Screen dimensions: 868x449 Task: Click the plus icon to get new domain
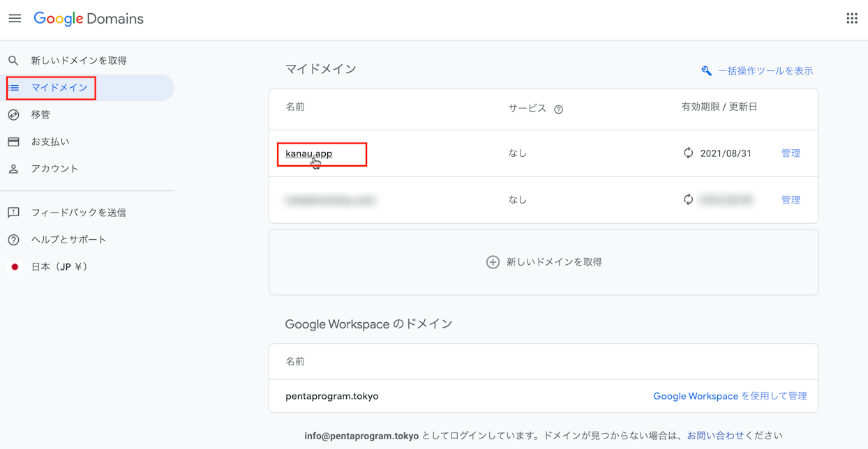tap(493, 262)
